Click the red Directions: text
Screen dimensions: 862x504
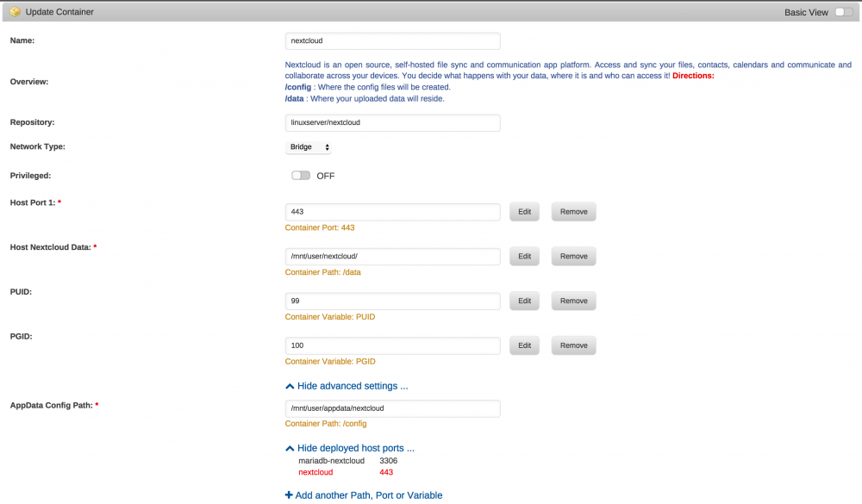click(693, 76)
